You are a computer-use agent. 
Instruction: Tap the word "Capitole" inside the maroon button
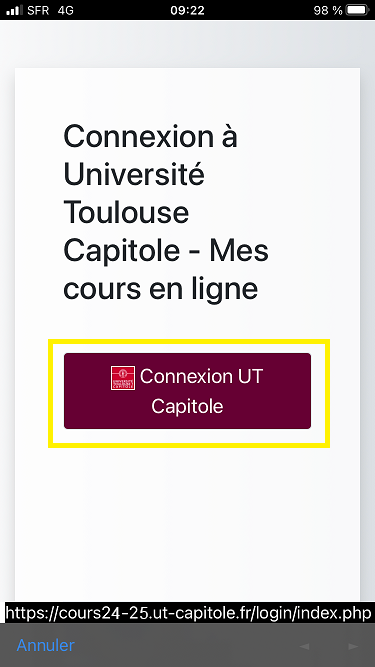click(187, 406)
